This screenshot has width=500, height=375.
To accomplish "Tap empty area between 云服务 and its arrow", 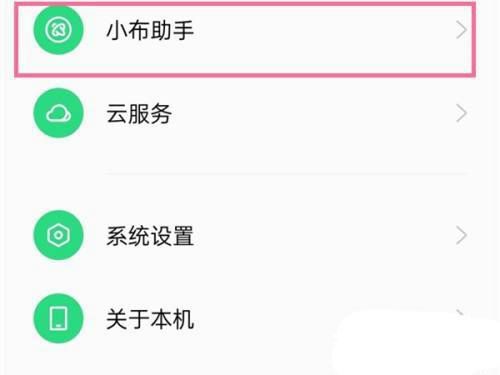I will (313, 113).
